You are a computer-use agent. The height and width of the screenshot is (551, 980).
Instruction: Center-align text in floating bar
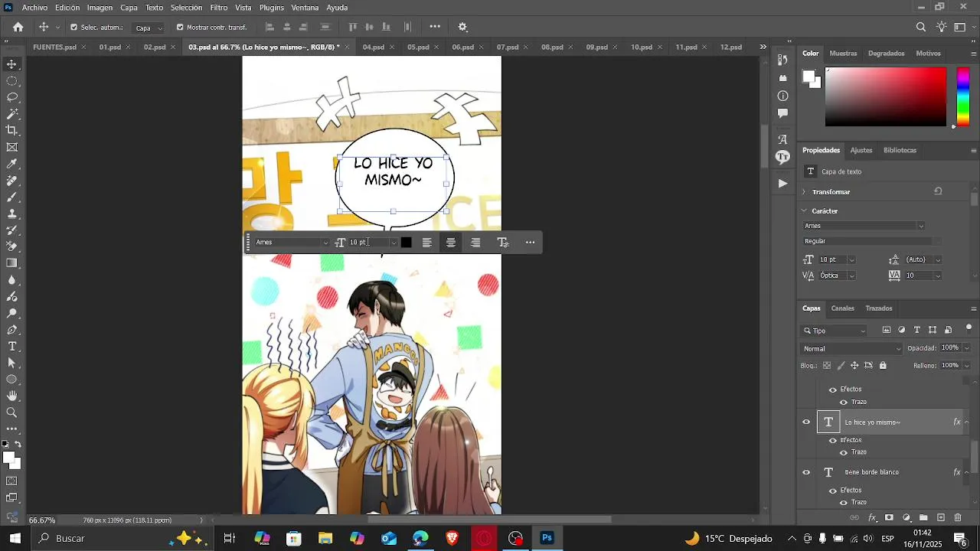tap(451, 243)
